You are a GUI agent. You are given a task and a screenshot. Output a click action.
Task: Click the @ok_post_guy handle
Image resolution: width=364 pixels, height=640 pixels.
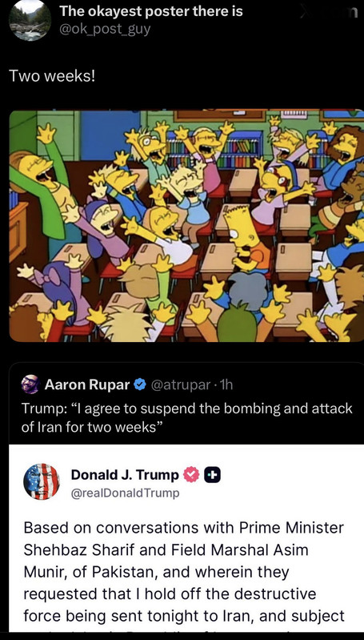coord(105,30)
